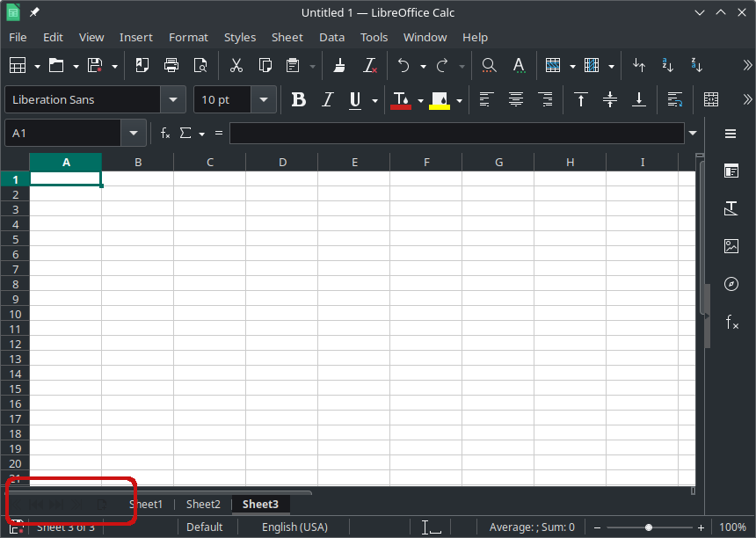Apply font color with red-underlined icon
Screen dimensions: 756x538
point(401,100)
